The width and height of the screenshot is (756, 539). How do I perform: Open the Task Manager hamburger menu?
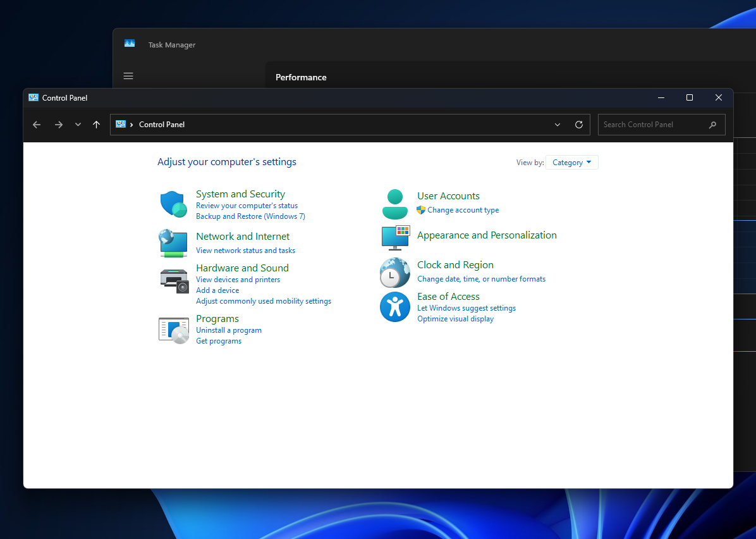[x=128, y=76]
